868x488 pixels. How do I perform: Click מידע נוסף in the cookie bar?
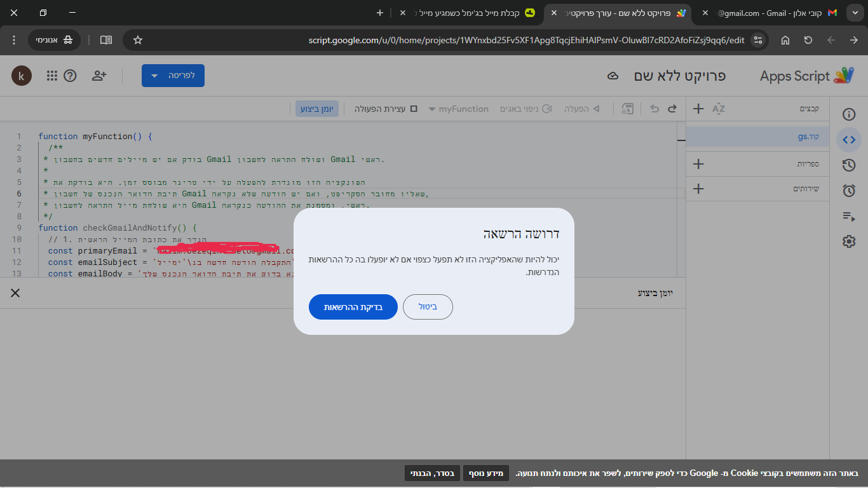pos(487,473)
